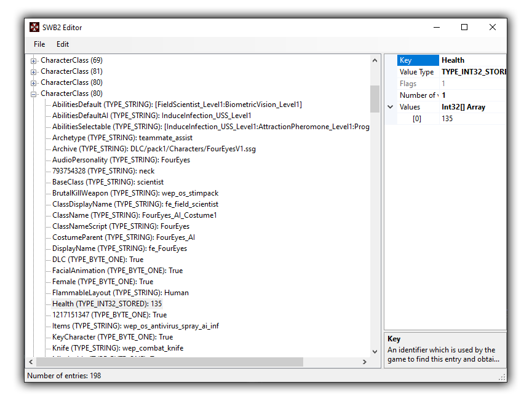
Task: Click the Number of values property row
Action: (451, 95)
